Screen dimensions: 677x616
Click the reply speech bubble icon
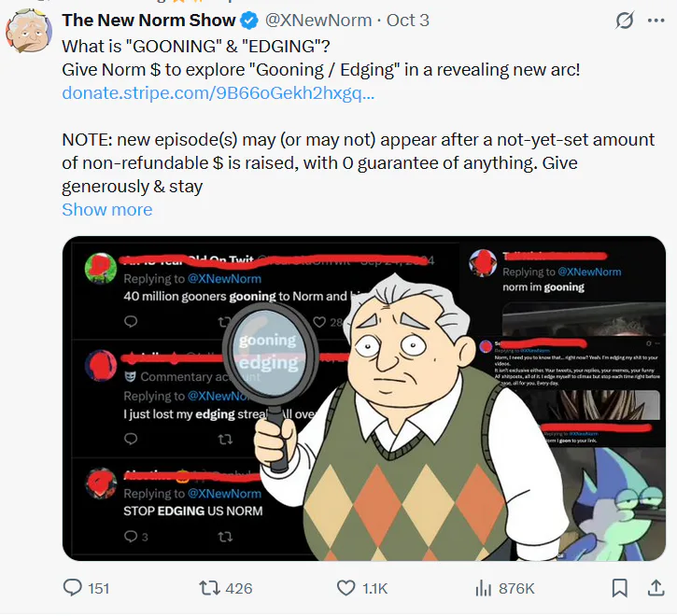[73, 588]
